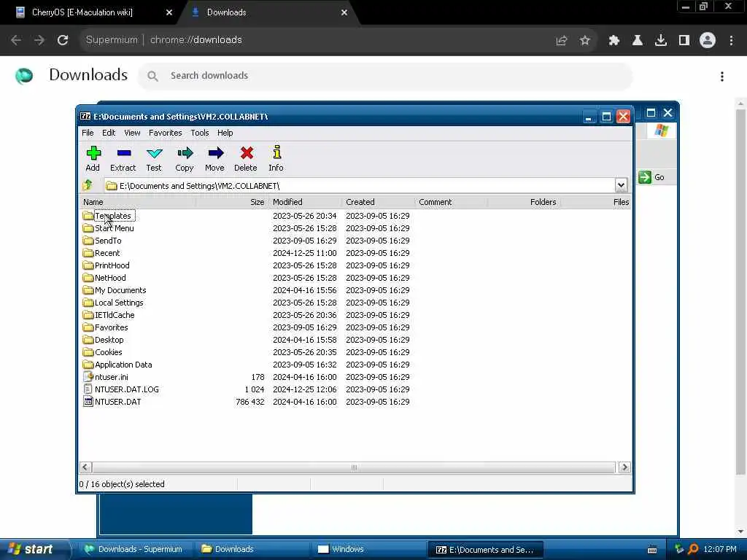Open the browser extensions puzzle icon
This screenshot has height=560, width=747.
point(614,41)
